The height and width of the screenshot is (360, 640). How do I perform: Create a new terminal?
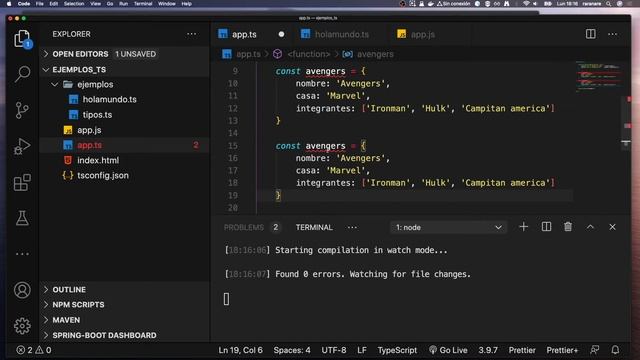523,227
